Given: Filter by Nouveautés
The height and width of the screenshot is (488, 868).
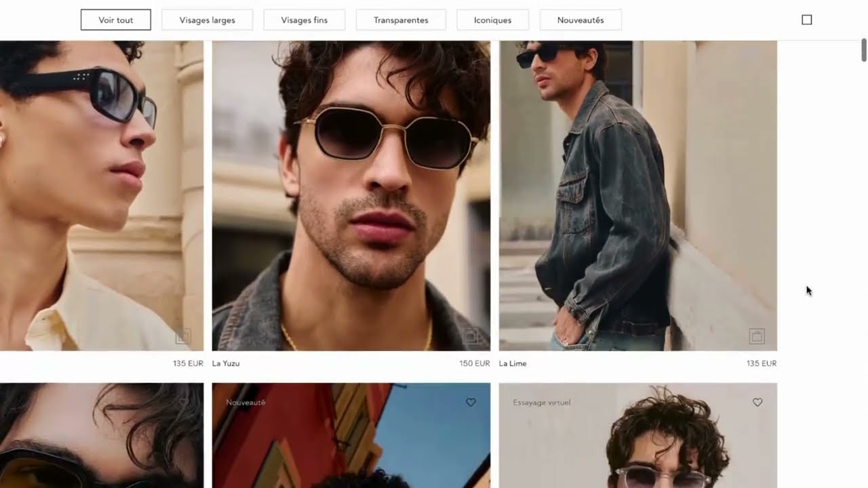Looking at the screenshot, I should click(x=580, y=20).
